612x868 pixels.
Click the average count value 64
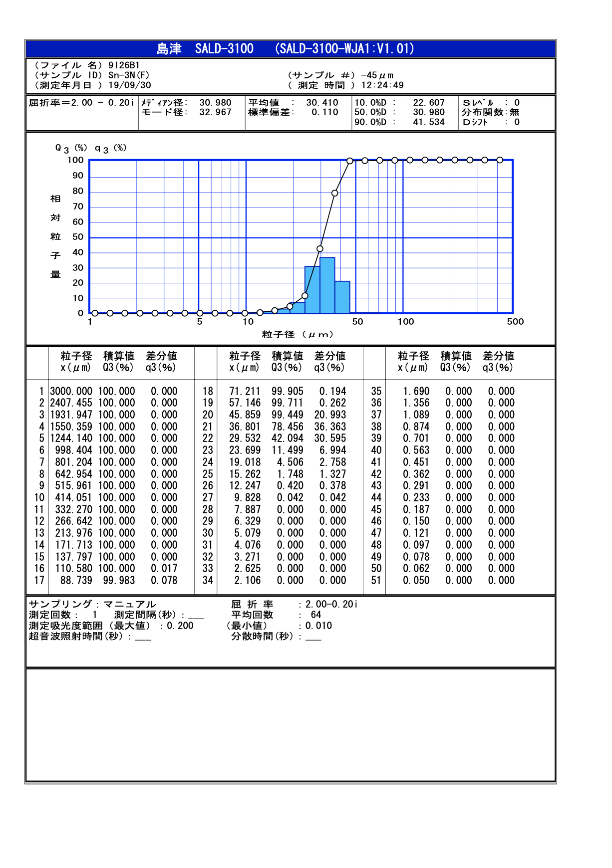tap(315, 615)
